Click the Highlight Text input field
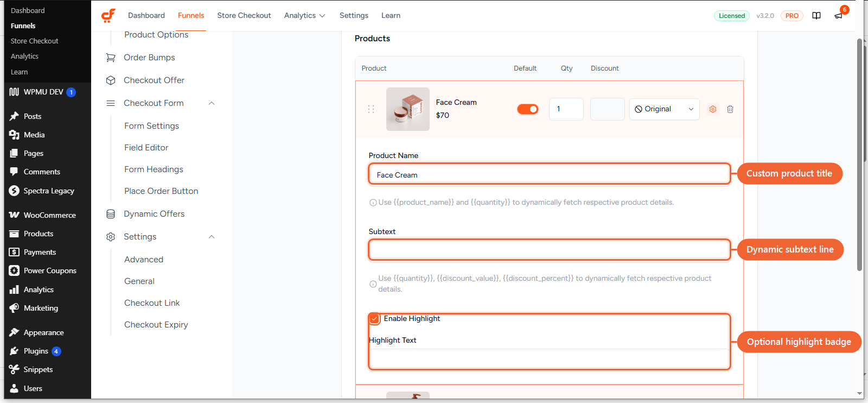The height and width of the screenshot is (403, 868). click(548, 358)
